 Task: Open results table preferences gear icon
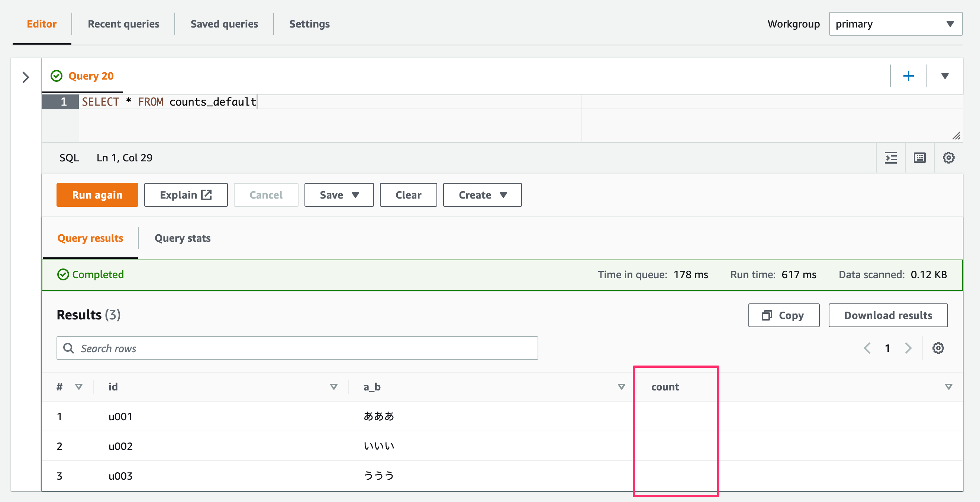tap(938, 348)
